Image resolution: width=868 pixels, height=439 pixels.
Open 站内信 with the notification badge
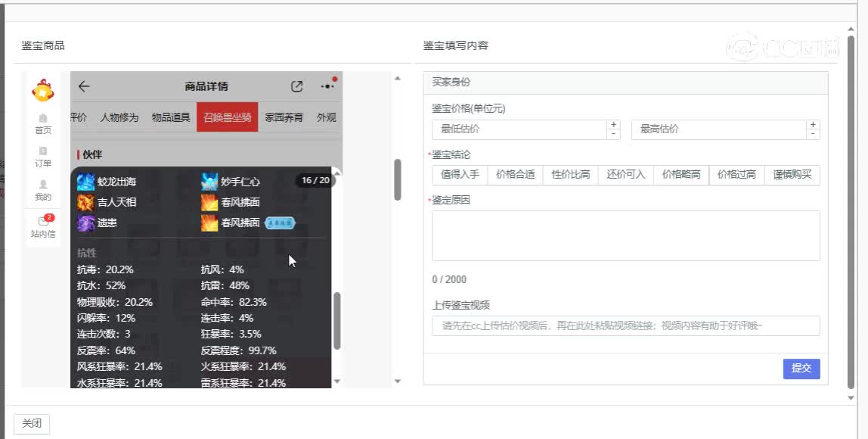pos(43,227)
